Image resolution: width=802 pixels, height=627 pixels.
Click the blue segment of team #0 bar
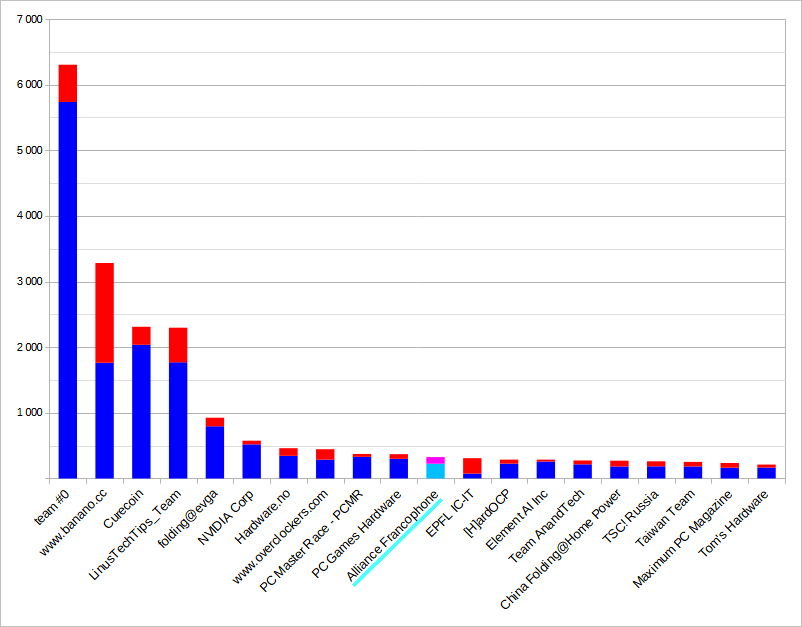coord(68,290)
